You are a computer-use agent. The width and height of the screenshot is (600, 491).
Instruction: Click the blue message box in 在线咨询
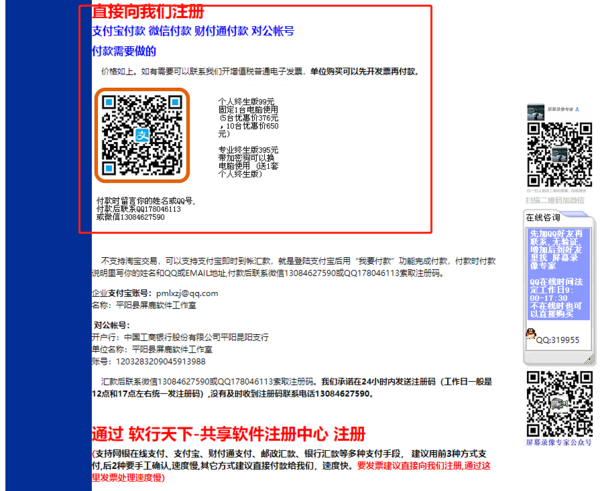point(559,274)
